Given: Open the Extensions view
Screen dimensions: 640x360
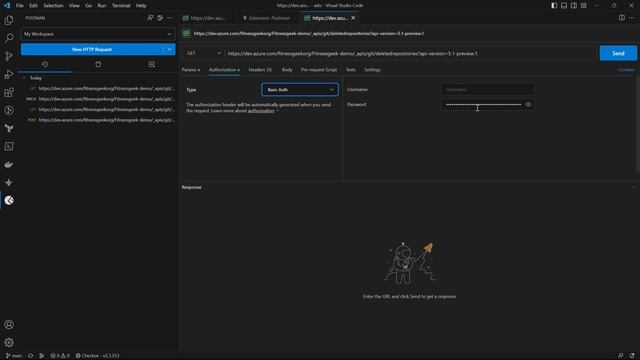Looking at the screenshot, I should tap(9, 92).
